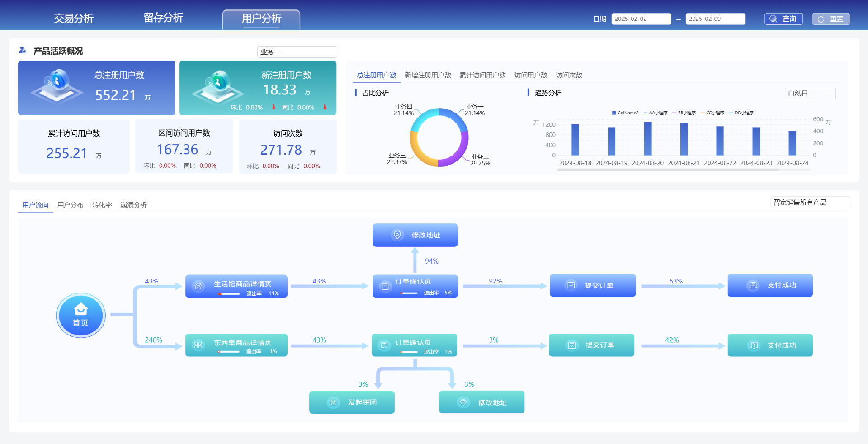The height and width of the screenshot is (444, 868).
Task: Select the 转化率 tab
Action: tap(102, 205)
